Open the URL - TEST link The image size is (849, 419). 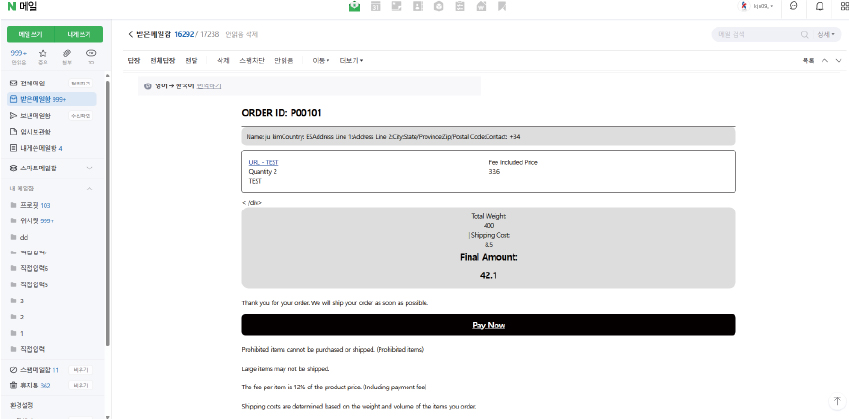(x=263, y=162)
